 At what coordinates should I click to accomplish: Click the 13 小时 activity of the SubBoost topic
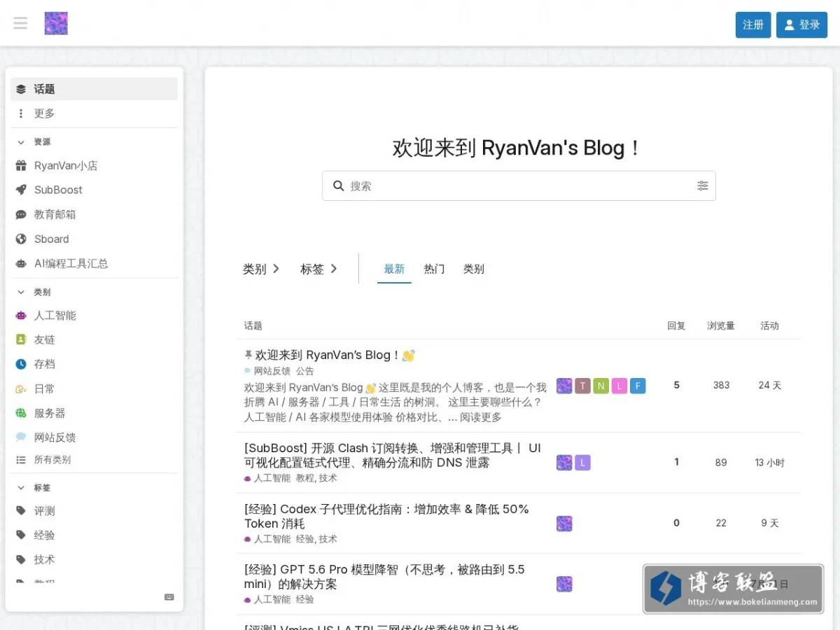tap(770, 463)
